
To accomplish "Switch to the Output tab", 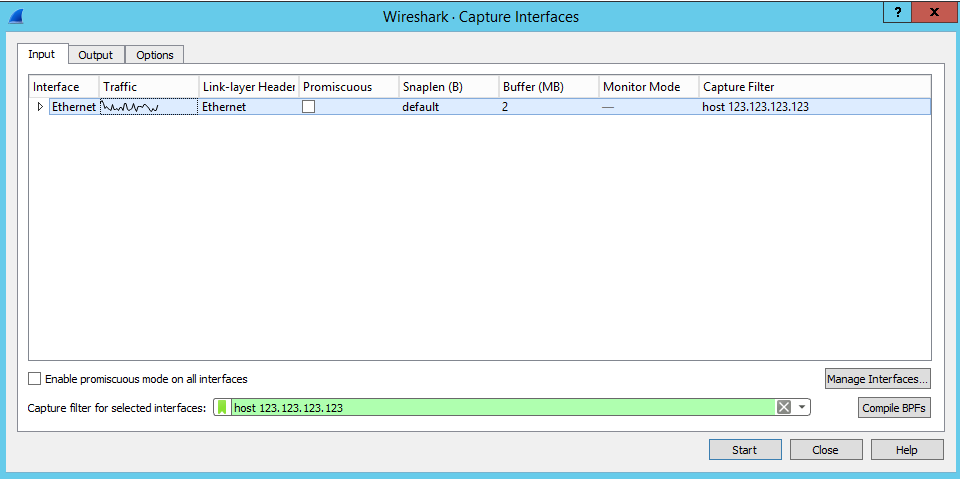I will pyautogui.click(x=96, y=55).
